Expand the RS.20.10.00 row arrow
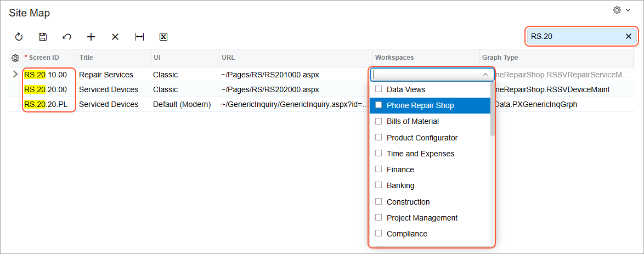This screenshot has height=254, width=644. (15, 75)
